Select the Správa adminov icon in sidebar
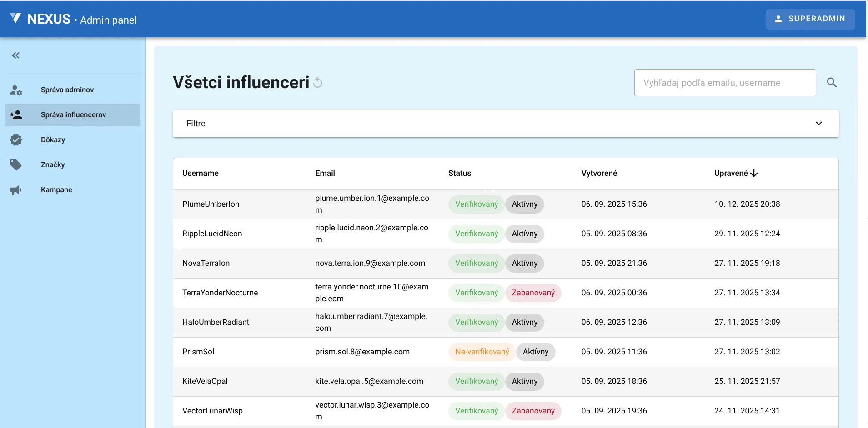This screenshot has height=428, width=868. click(x=16, y=90)
